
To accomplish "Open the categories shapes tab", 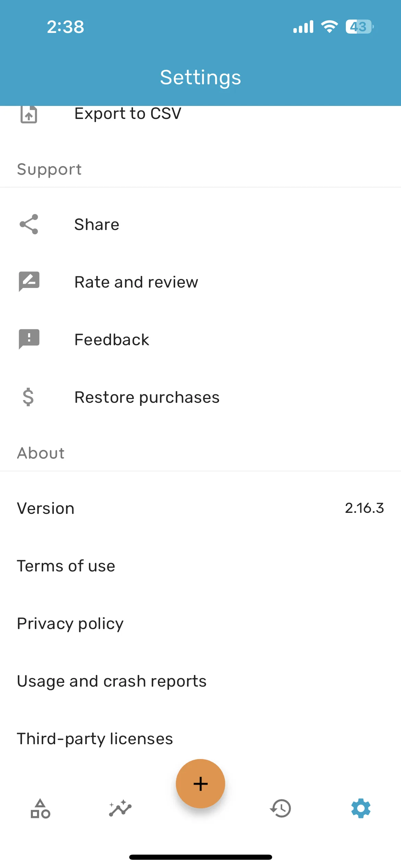I will point(40,808).
